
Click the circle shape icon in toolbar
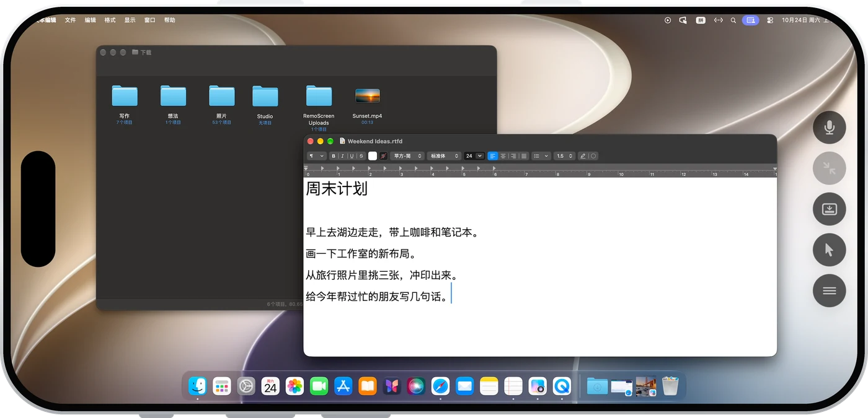(x=593, y=156)
